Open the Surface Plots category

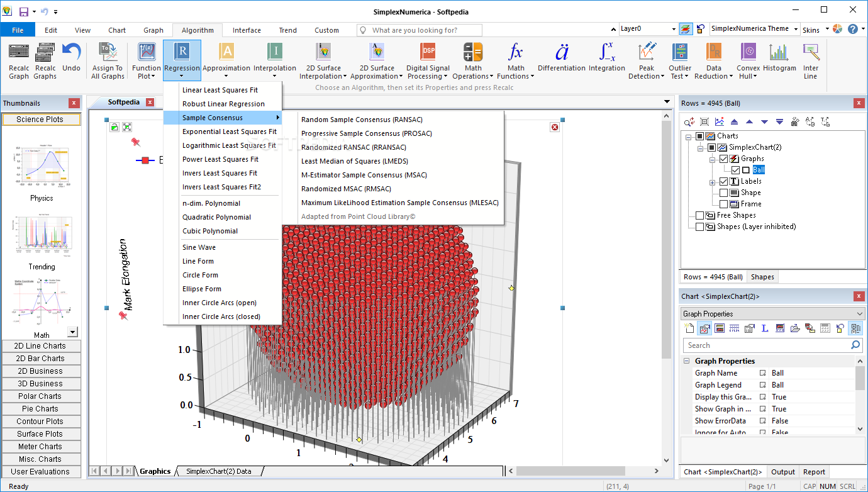click(x=41, y=434)
